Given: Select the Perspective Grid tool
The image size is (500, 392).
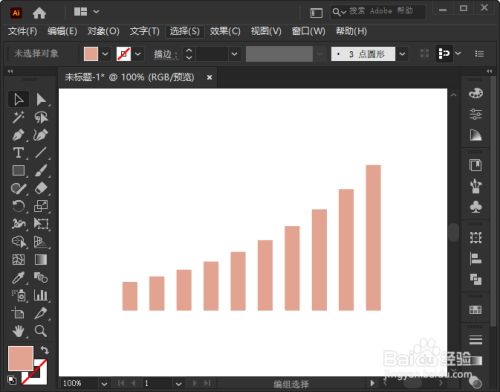Looking at the screenshot, I should [41, 242].
